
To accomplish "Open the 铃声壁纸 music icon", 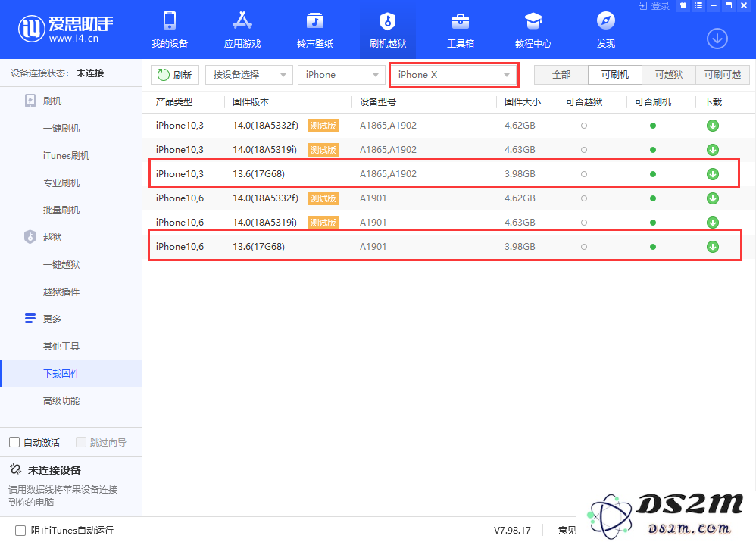I will (x=315, y=21).
